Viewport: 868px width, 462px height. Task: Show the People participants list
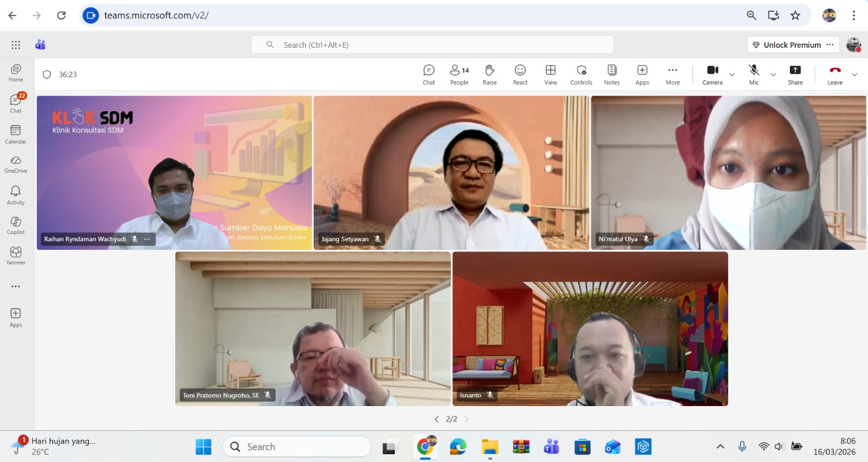(459, 74)
